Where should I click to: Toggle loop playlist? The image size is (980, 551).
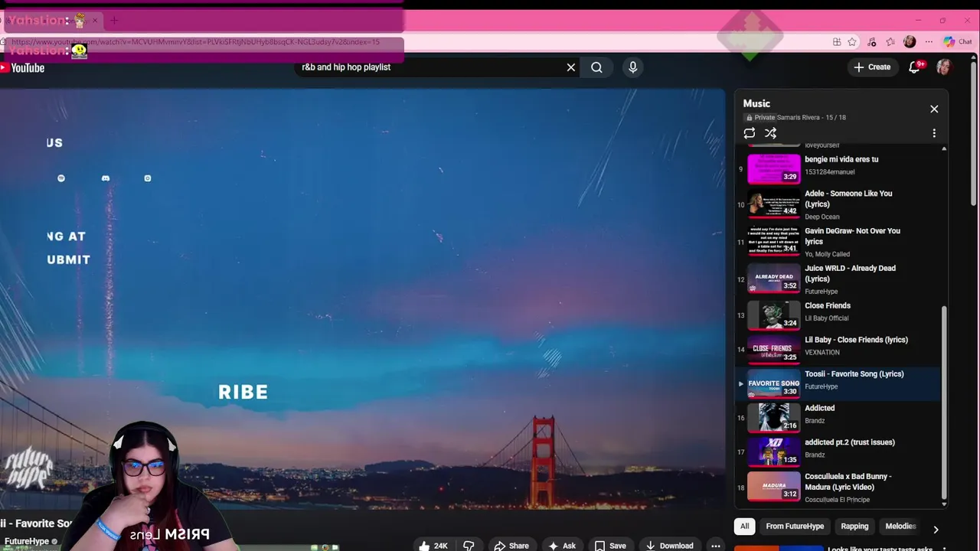point(750,133)
